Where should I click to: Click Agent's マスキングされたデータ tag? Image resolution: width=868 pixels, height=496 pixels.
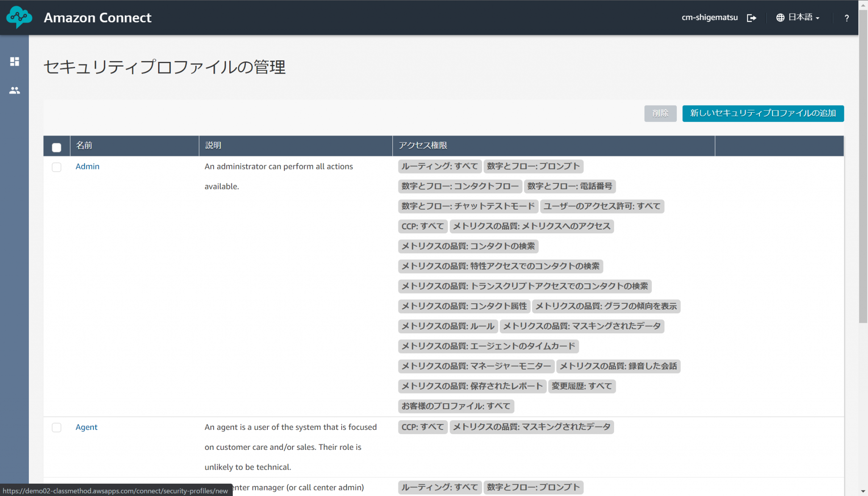click(x=531, y=427)
